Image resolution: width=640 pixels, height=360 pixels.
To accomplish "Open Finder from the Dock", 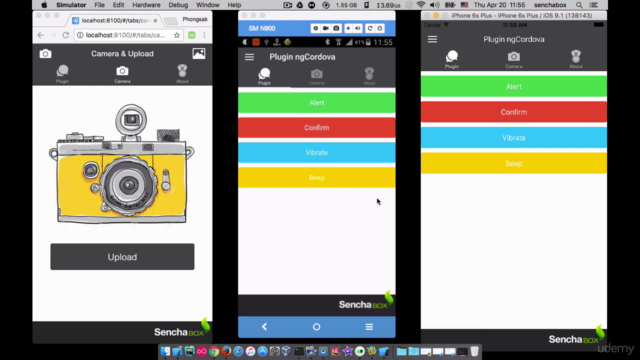I will (x=165, y=351).
